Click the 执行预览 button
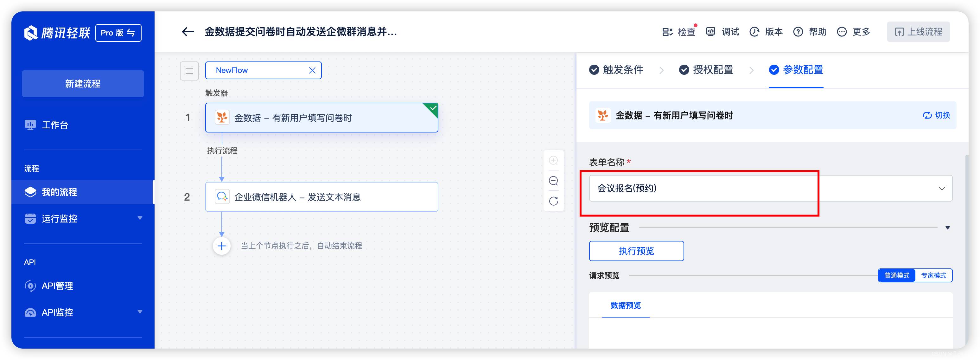The width and height of the screenshot is (980, 360). click(x=636, y=251)
